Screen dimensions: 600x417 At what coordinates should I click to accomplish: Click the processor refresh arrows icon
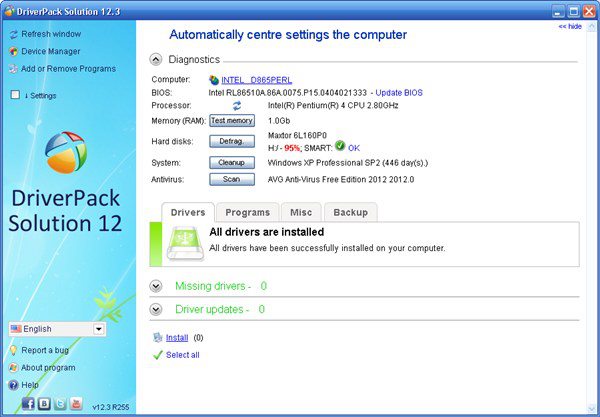tap(237, 106)
